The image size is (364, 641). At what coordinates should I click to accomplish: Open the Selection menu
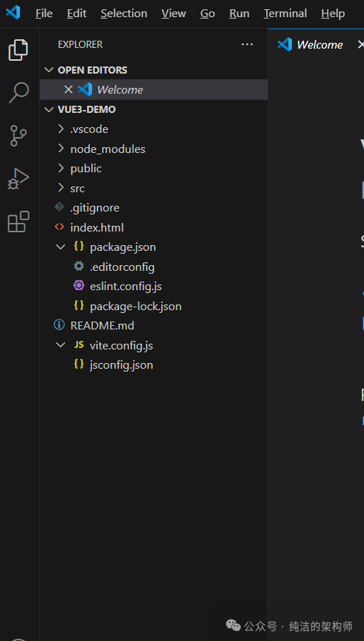point(124,14)
